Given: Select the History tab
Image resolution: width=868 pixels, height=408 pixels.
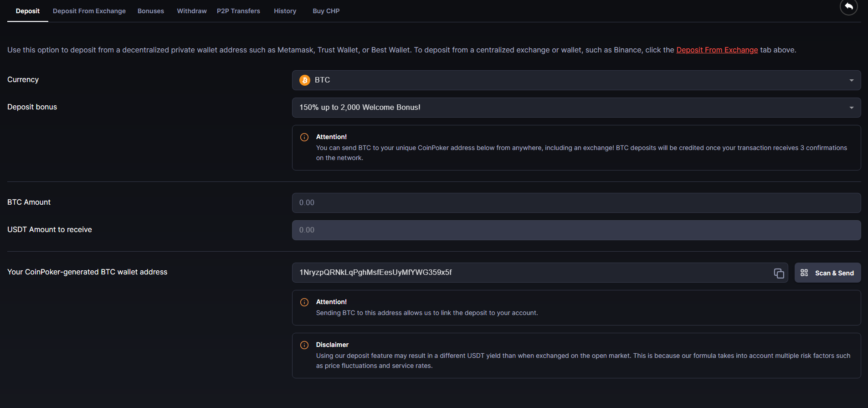Looking at the screenshot, I should click(x=285, y=11).
